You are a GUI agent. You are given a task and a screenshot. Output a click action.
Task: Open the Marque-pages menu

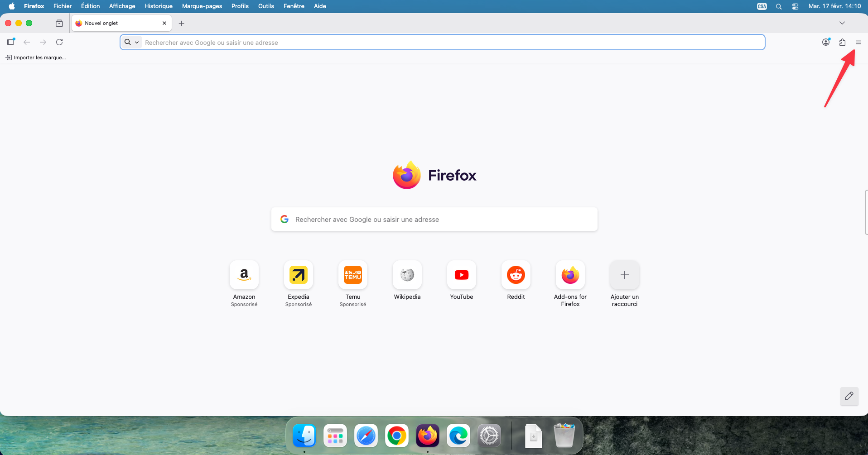click(x=202, y=6)
